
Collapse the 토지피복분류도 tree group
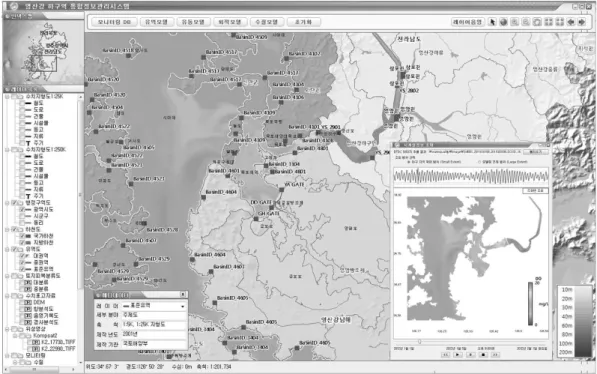tap(7, 276)
